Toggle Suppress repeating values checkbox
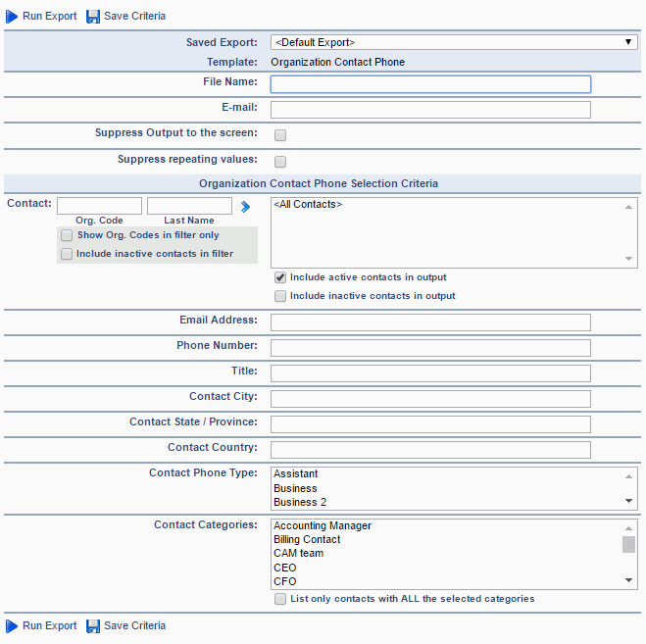This screenshot has height=644, width=646. 280,162
